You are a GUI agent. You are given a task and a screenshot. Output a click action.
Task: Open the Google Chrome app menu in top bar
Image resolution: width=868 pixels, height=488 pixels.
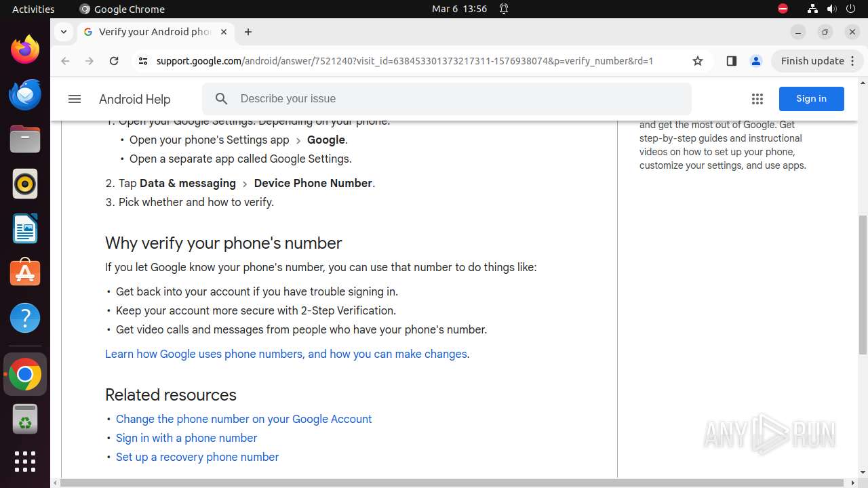[x=122, y=9]
